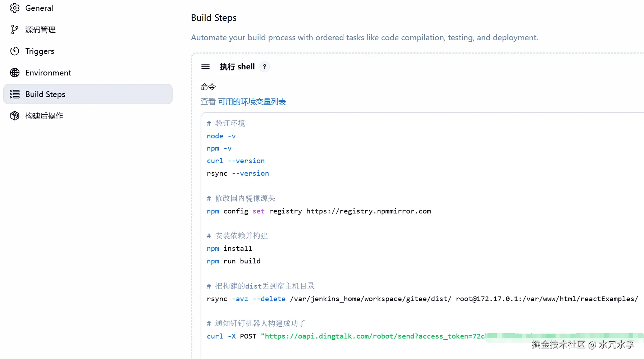Jump to Triggers section label

click(x=40, y=51)
